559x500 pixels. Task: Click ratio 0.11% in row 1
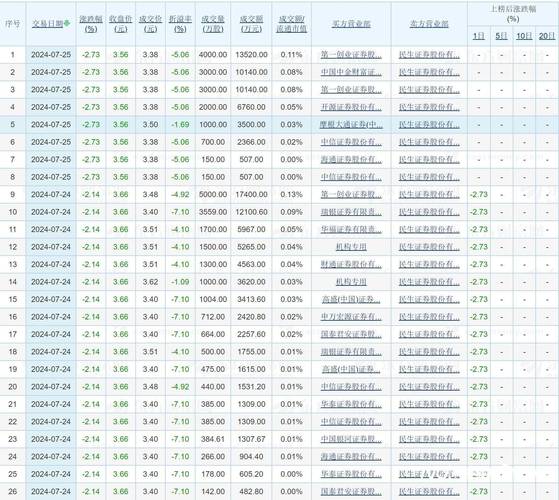coord(292,55)
